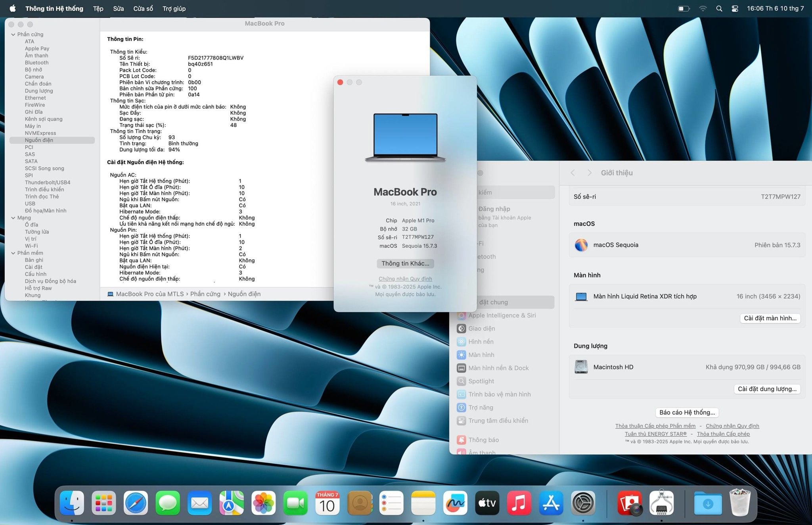Viewport: 812px width, 525px height.
Task: Go back in the Giới thiệu settings pane
Action: click(x=573, y=173)
